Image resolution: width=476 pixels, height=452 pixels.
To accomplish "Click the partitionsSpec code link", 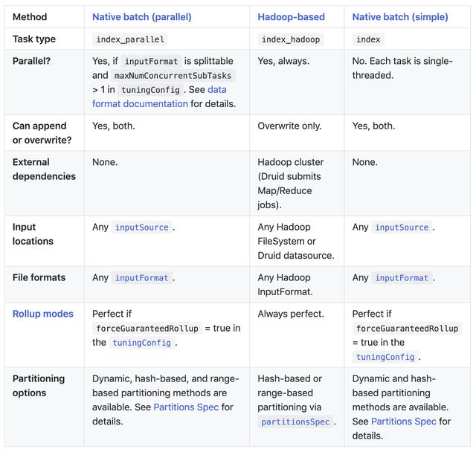I will coord(295,422).
